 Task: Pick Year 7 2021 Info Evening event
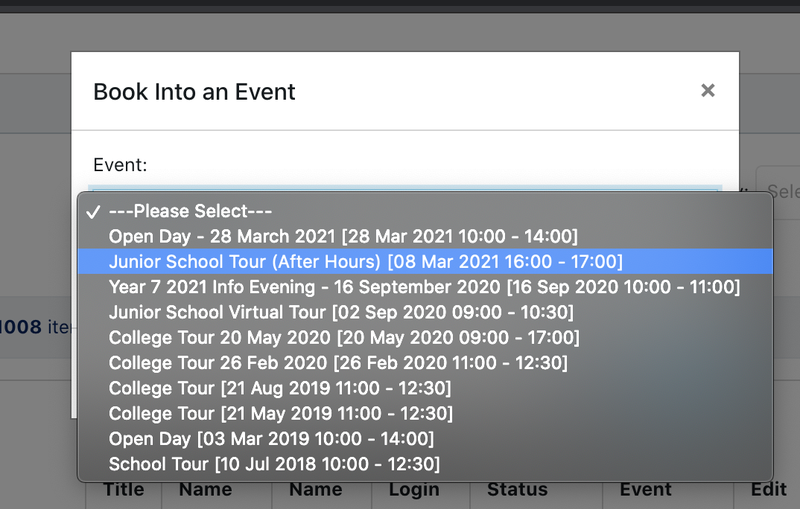[x=424, y=287]
